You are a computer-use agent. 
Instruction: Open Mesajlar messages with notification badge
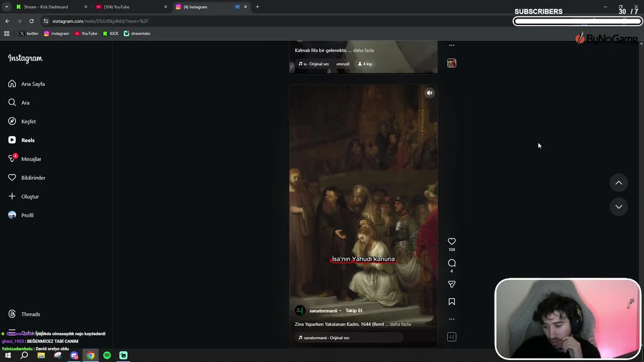[25, 159]
